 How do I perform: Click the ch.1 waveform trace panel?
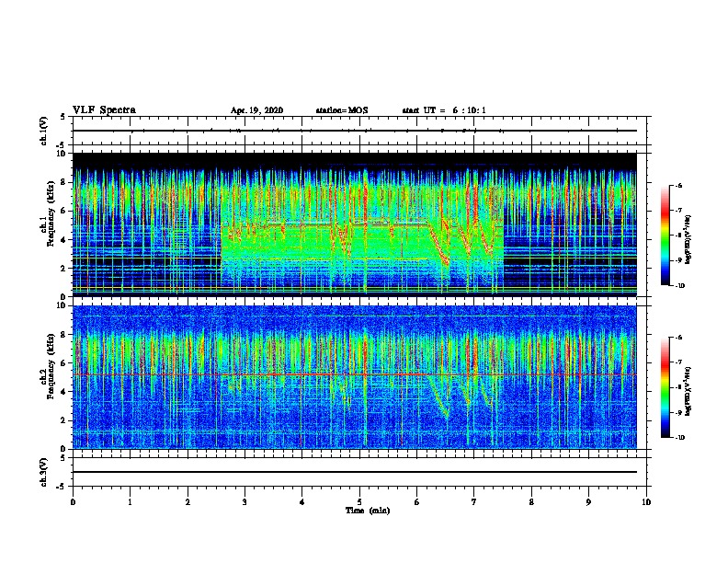[359, 131]
